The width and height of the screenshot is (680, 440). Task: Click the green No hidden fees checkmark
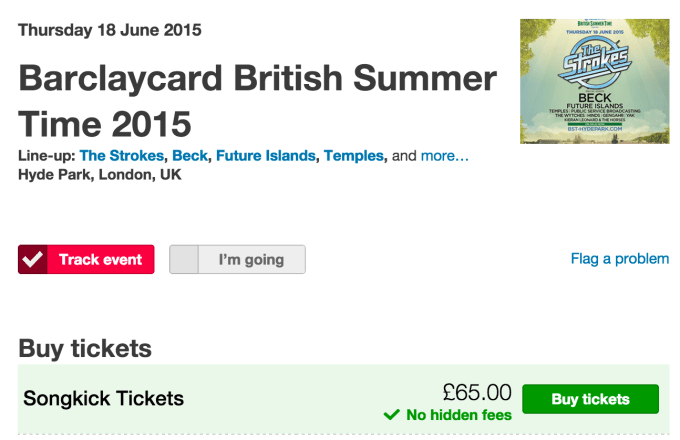[392, 415]
